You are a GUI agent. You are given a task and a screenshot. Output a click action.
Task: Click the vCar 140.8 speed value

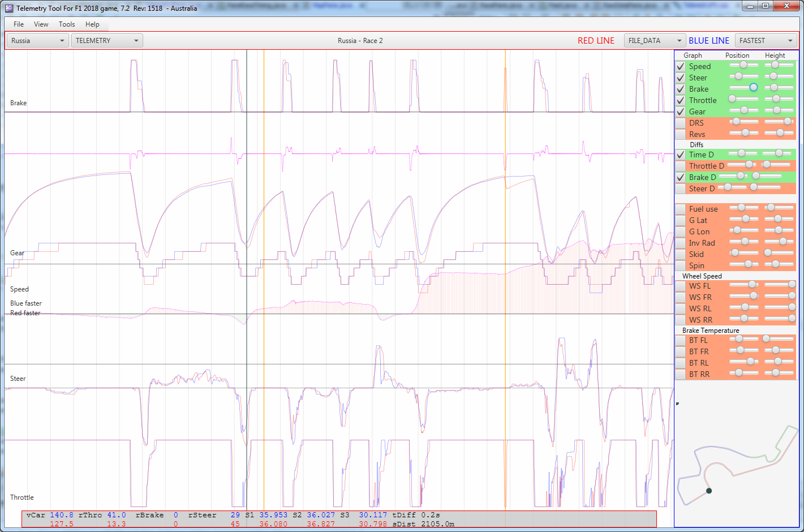[x=62, y=515]
